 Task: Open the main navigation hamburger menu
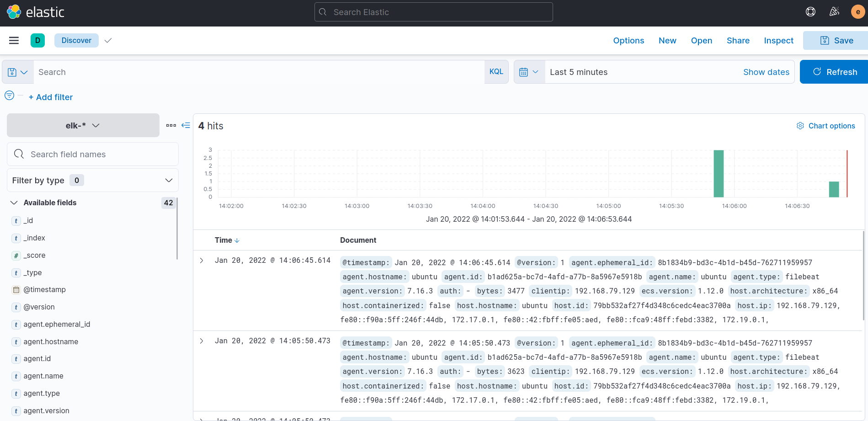point(14,40)
